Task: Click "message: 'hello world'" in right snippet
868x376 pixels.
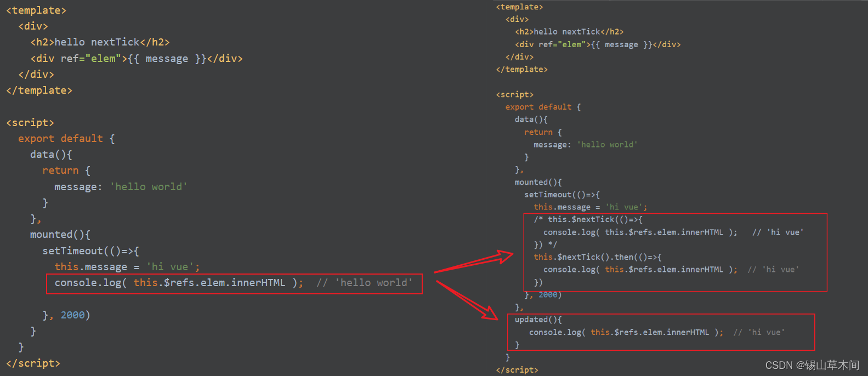Action: click(x=586, y=145)
